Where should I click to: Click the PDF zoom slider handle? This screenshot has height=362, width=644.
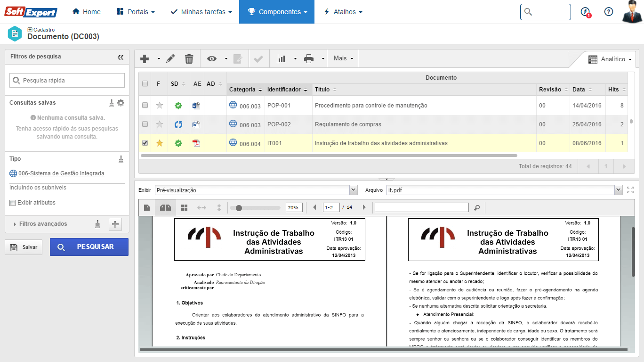[x=239, y=208]
